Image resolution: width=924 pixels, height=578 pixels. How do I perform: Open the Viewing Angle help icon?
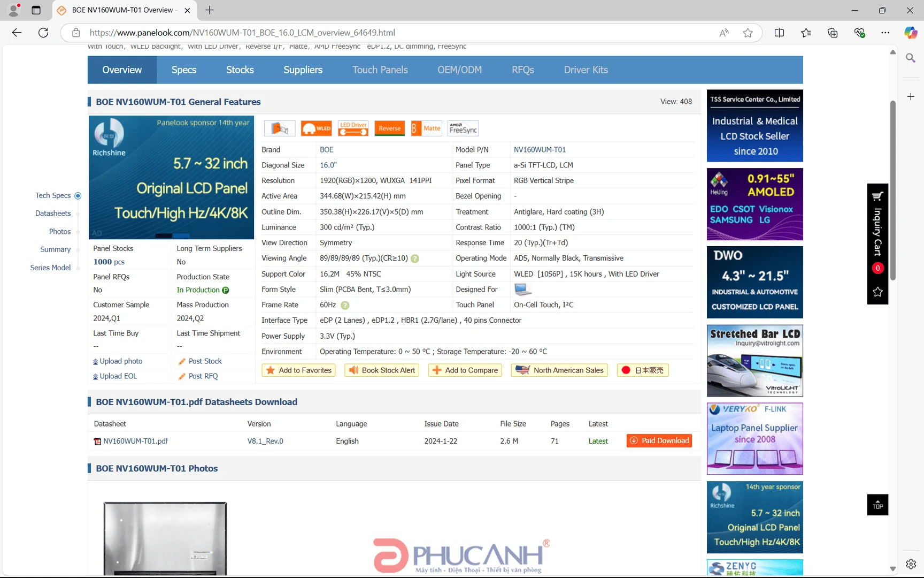(415, 258)
